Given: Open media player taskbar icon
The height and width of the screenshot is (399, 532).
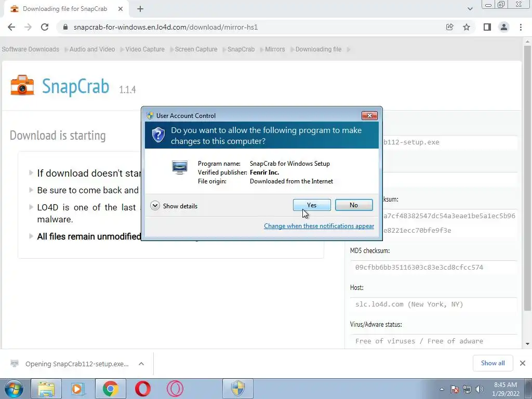Looking at the screenshot, I should [x=78, y=389].
